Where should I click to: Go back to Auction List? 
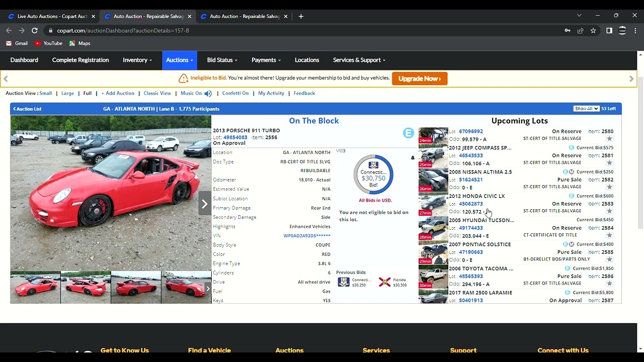[x=28, y=109]
